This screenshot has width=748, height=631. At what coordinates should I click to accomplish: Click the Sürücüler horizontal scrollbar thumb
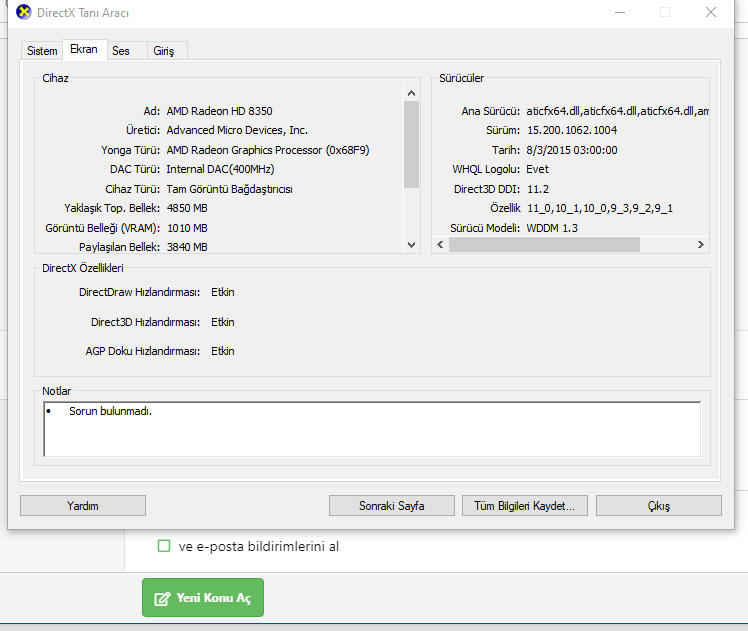pos(544,245)
